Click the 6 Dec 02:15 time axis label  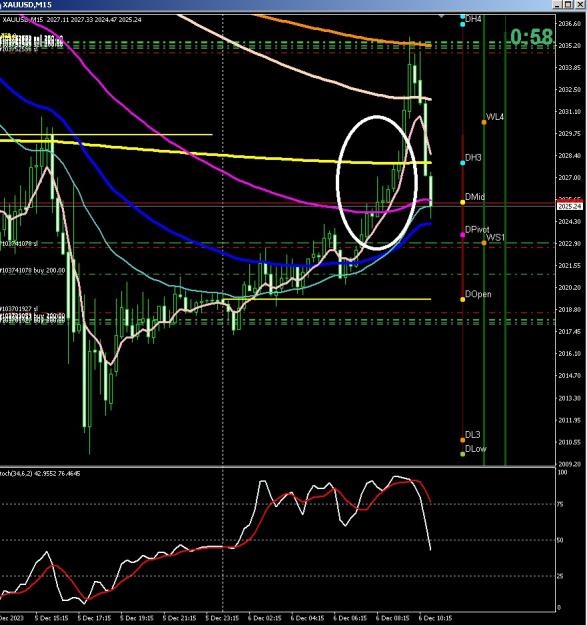point(265,618)
